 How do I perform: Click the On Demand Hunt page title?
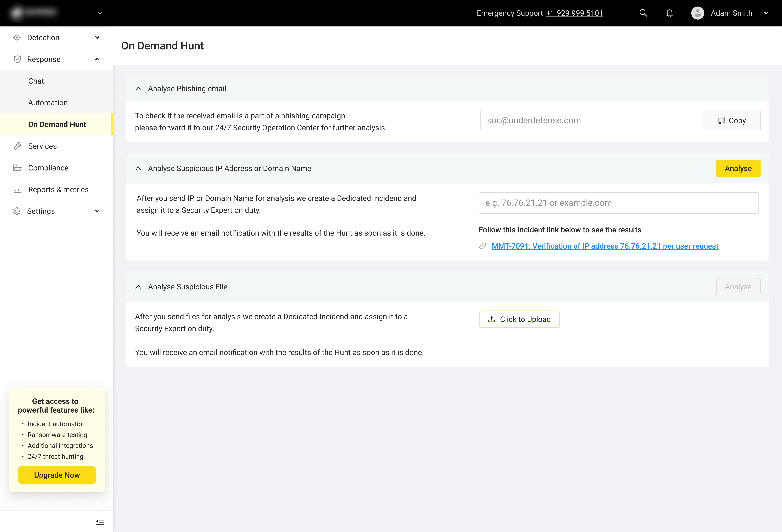pyautogui.click(x=162, y=46)
